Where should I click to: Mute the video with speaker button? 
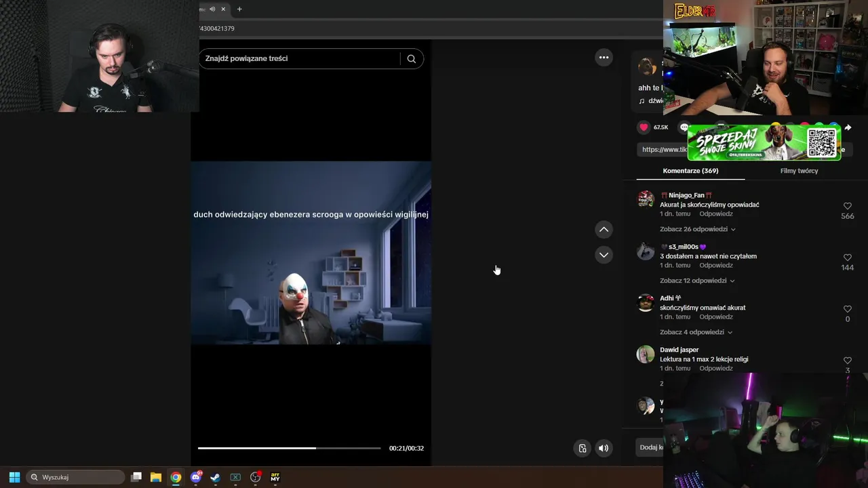coord(604,448)
